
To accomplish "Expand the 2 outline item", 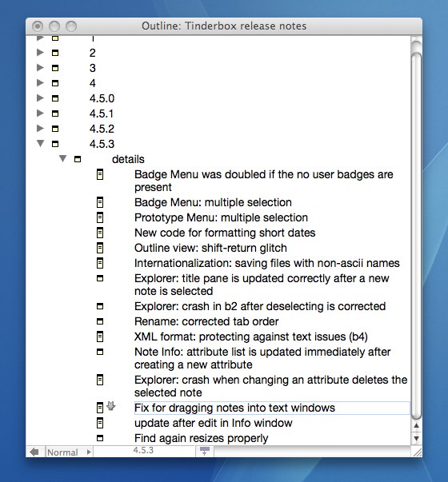I will pos(40,53).
